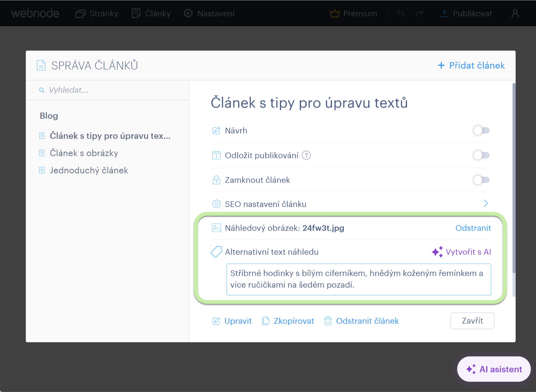Click the Návrh pencil icon

[x=216, y=131]
